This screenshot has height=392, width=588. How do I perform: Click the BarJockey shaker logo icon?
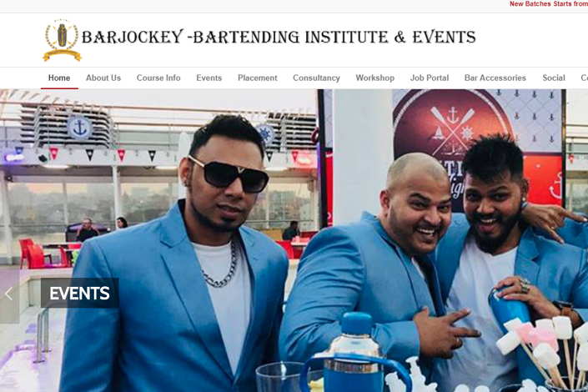[x=62, y=40]
